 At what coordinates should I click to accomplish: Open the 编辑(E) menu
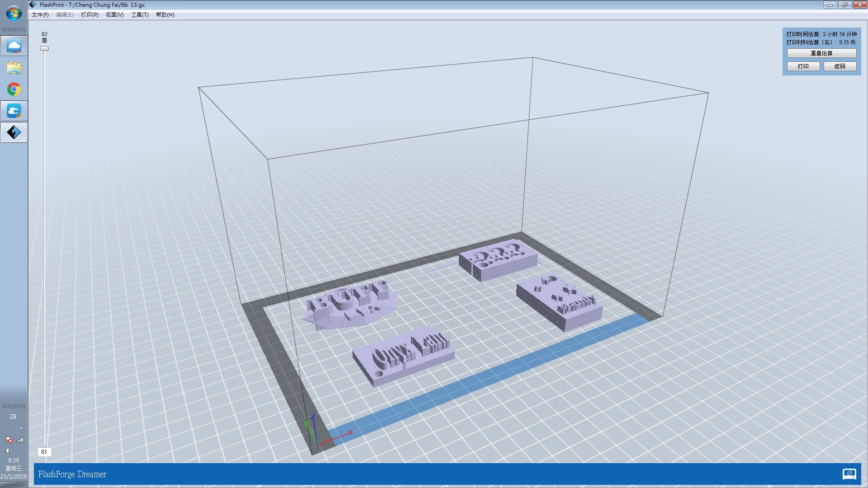click(65, 15)
